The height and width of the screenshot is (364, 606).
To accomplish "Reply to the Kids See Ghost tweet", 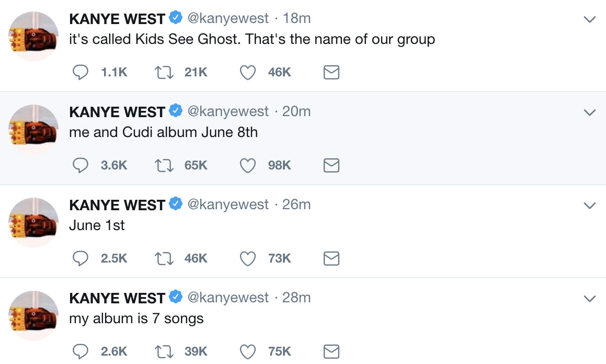I will [x=80, y=72].
